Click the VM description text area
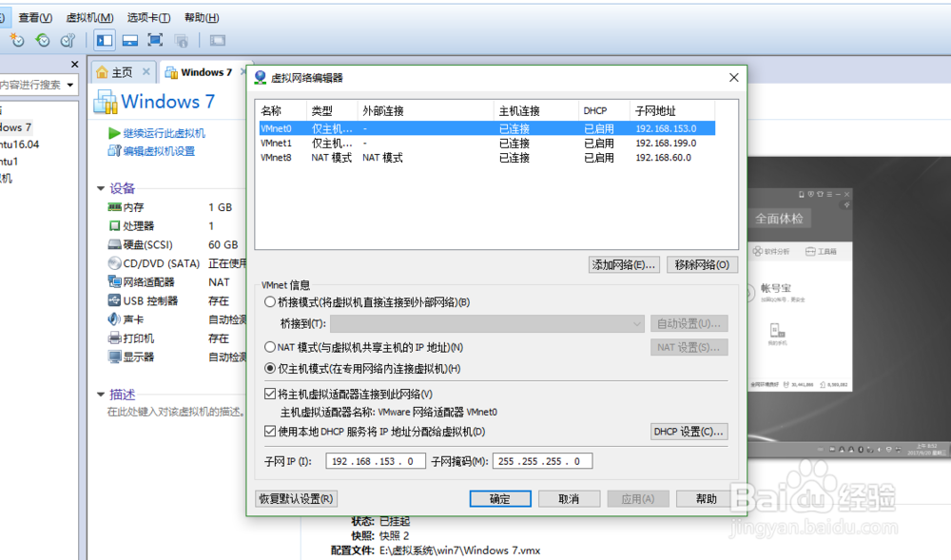 pos(176,412)
